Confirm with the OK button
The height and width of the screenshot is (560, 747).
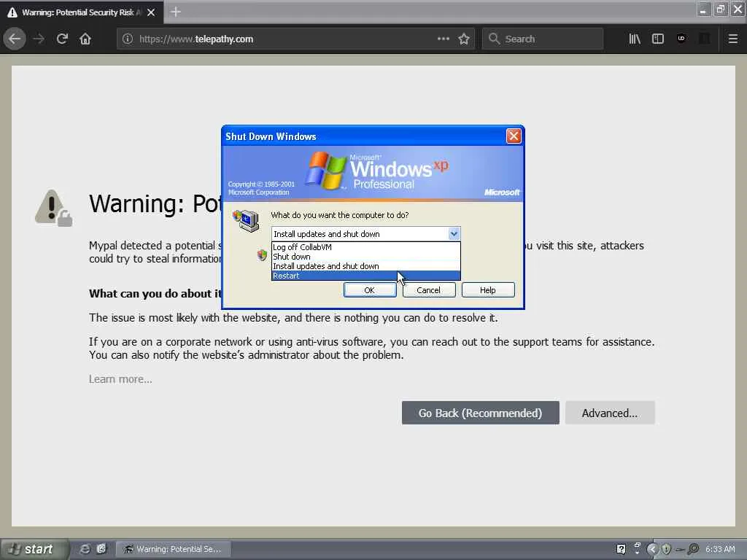(370, 290)
